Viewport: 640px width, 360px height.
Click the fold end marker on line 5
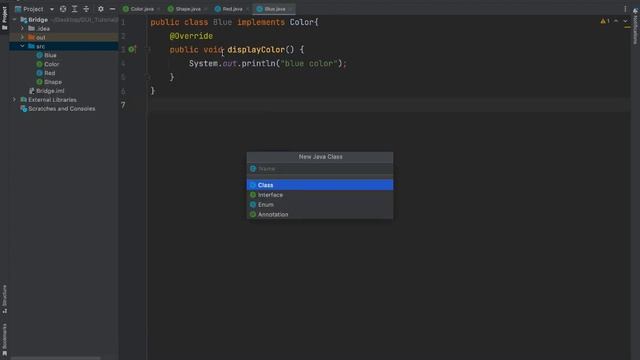click(x=149, y=77)
